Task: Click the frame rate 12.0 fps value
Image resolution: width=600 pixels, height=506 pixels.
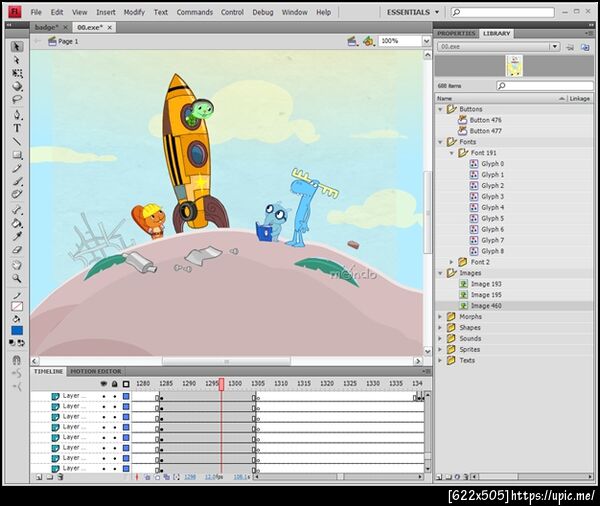Action: tap(214, 477)
